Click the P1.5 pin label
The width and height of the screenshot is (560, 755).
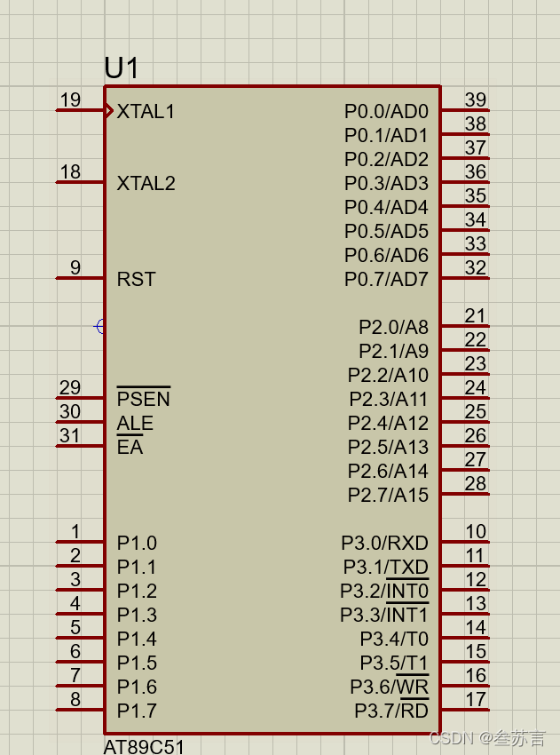point(137,663)
